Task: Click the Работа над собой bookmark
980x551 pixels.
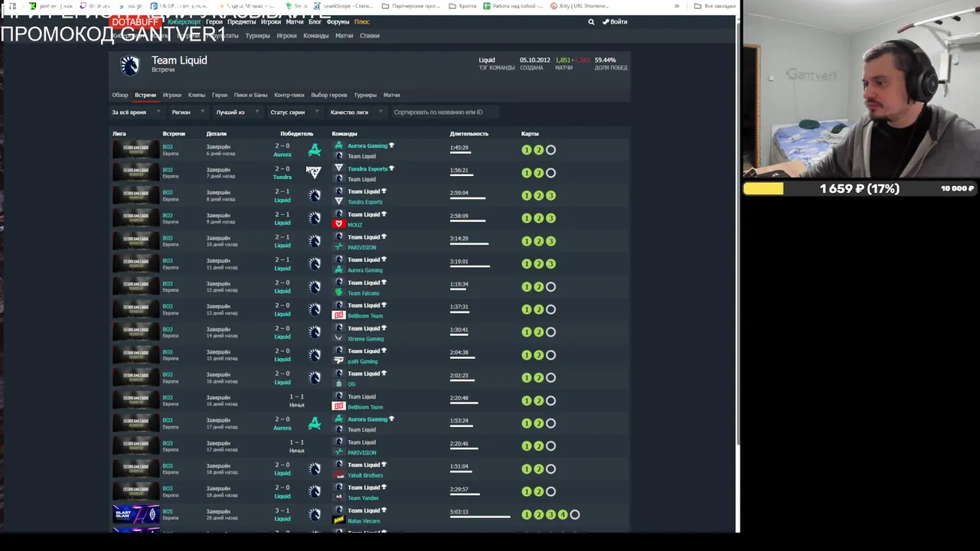Action: [x=513, y=6]
